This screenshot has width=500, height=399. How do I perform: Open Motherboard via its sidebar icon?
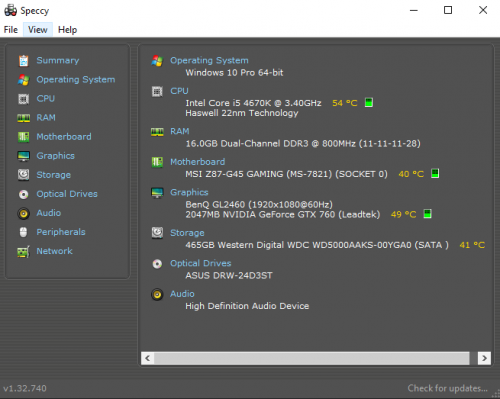(23, 137)
